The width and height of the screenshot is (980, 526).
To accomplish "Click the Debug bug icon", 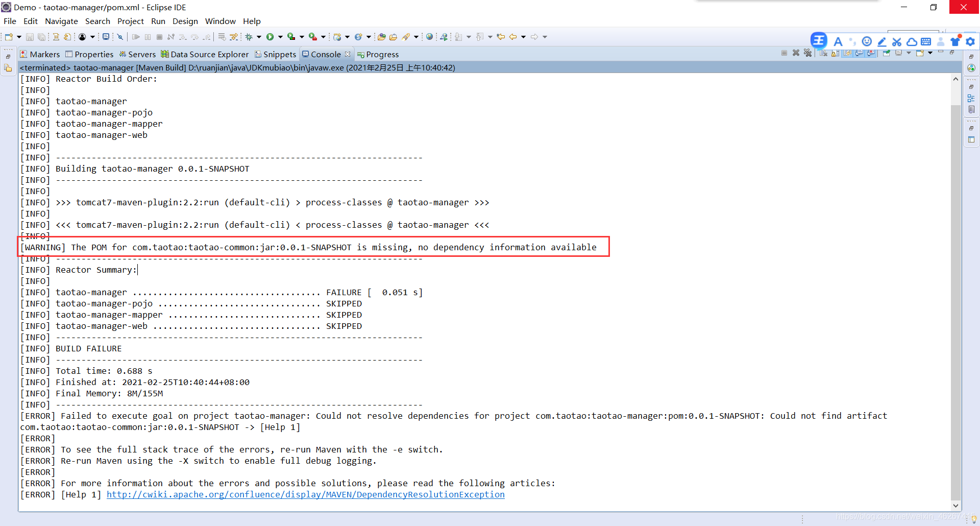I will coord(249,37).
